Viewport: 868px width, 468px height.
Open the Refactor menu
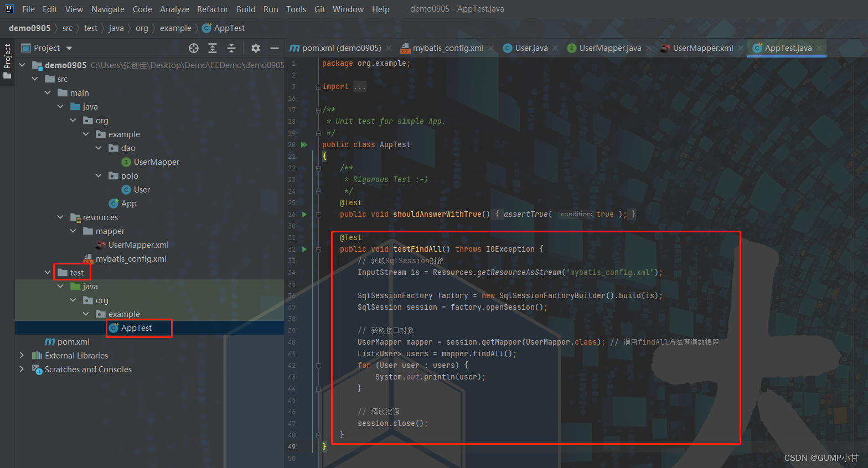click(213, 9)
